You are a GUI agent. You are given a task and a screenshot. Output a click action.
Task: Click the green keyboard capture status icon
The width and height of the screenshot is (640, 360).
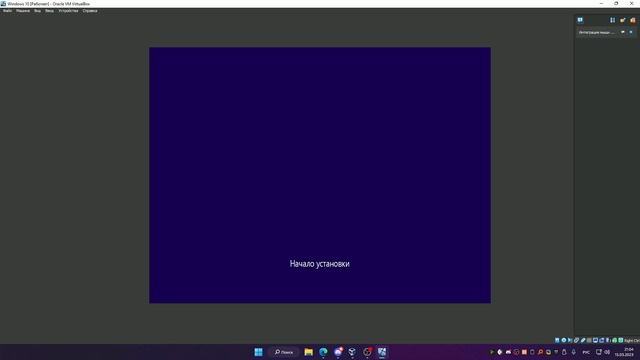621,340
